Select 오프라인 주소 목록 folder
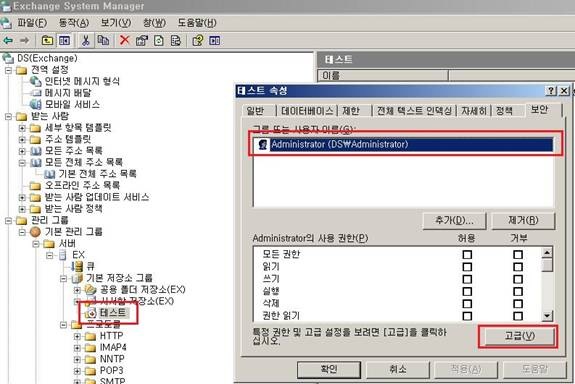 click(x=82, y=185)
